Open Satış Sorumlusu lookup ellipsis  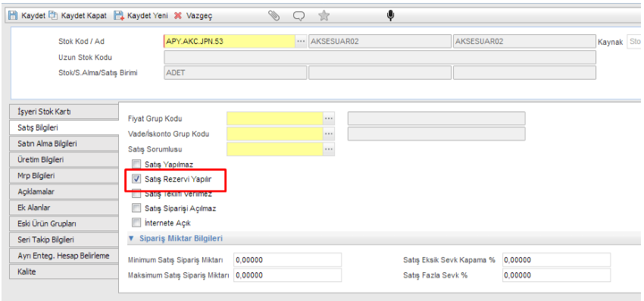pos(329,149)
